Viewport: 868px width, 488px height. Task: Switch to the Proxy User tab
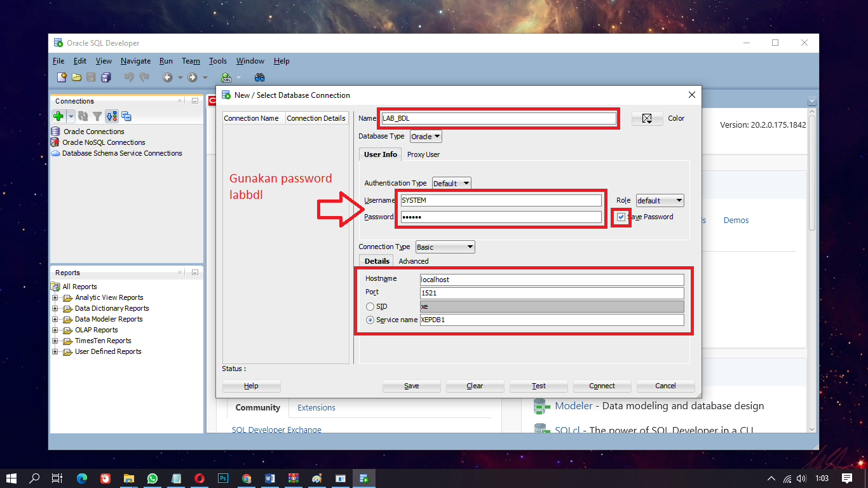[x=423, y=154]
